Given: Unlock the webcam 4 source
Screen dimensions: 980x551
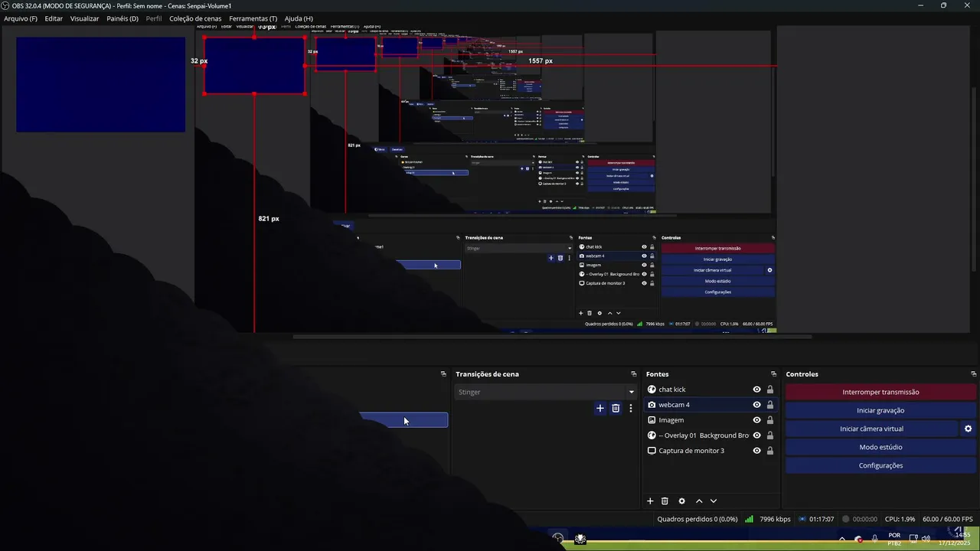Looking at the screenshot, I should click(770, 405).
